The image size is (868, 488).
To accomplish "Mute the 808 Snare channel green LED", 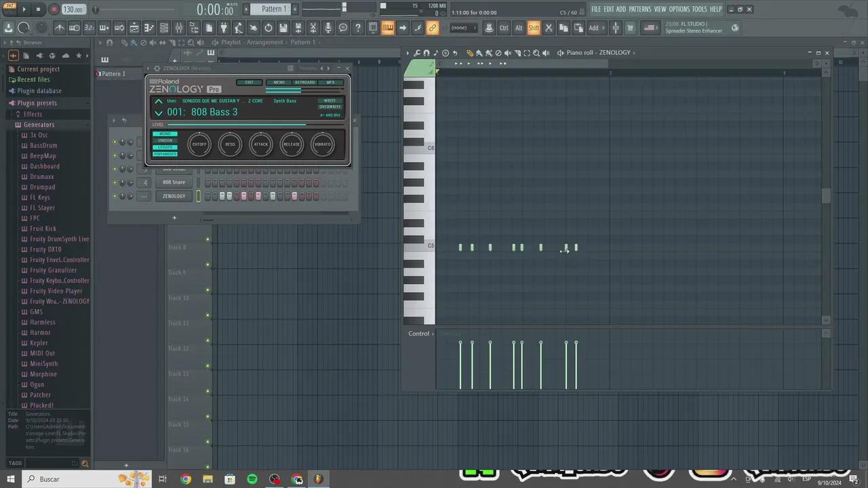I will tap(115, 182).
